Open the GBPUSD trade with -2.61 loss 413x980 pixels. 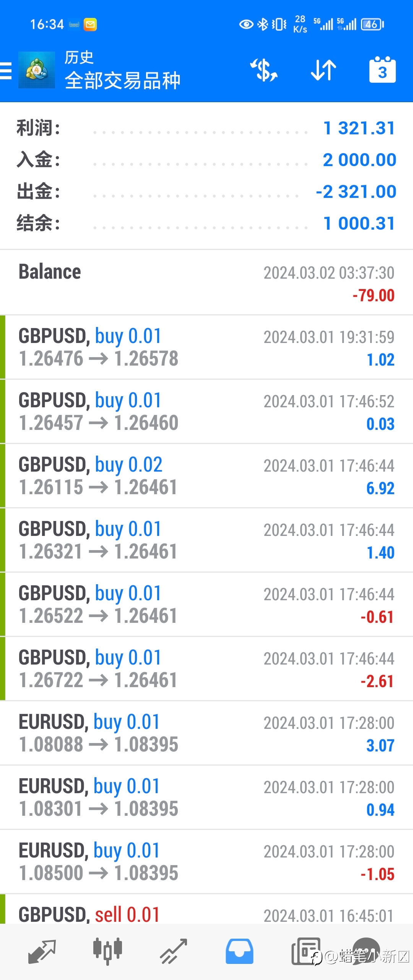pos(206,669)
